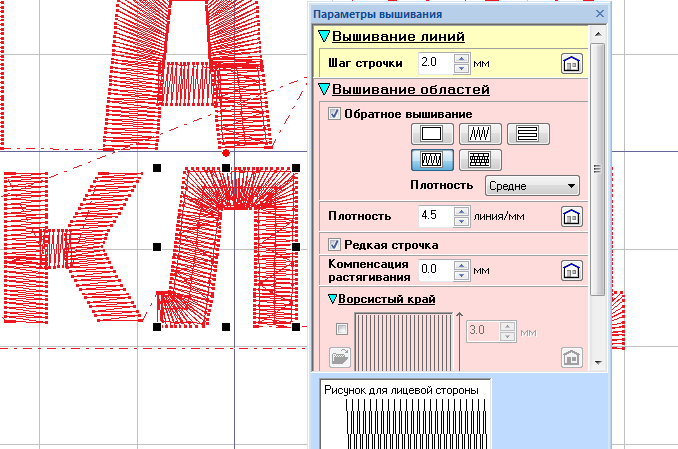Pick the boxed zigzag underlay icon
The width and height of the screenshot is (678, 449).
coord(432,159)
